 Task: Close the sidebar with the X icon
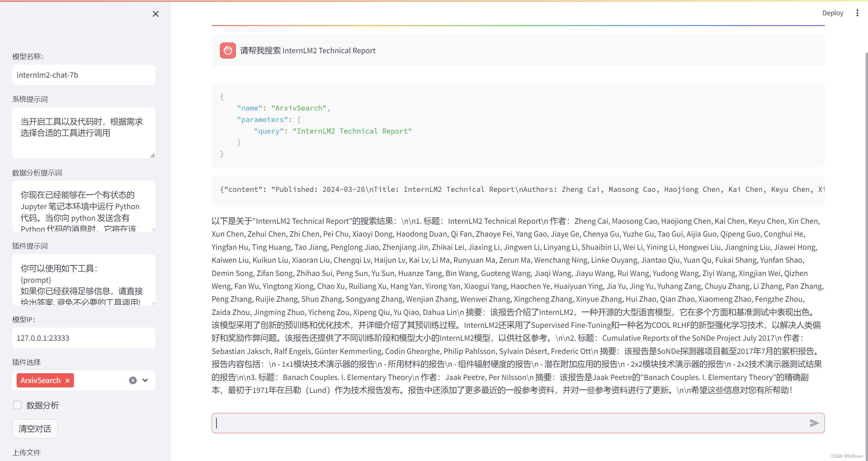[x=155, y=14]
